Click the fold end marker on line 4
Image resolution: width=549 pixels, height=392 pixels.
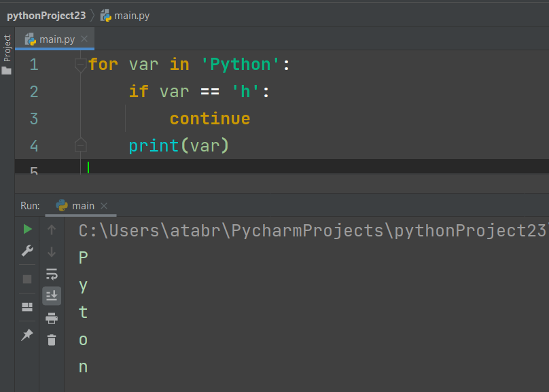[80, 145]
